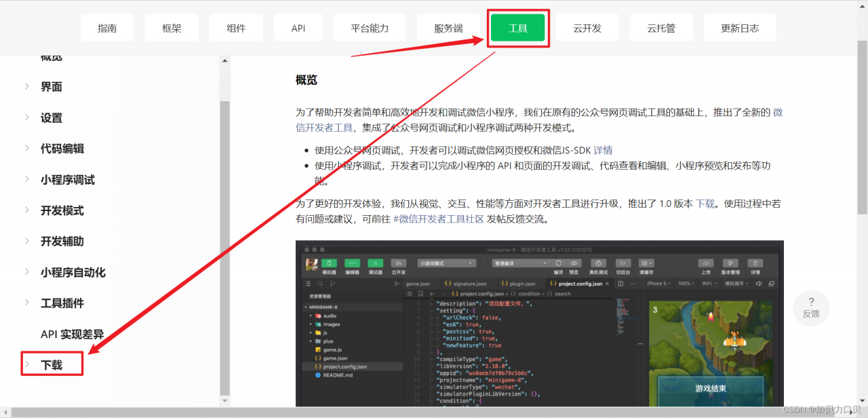
Task: Switch to the 云开发 tab
Action: click(x=587, y=28)
